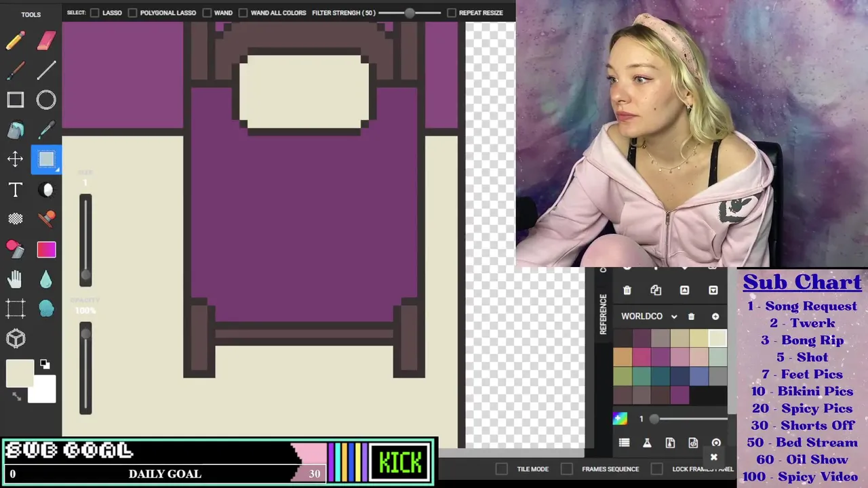Toggle the Tile Mode checkbox

click(501, 469)
